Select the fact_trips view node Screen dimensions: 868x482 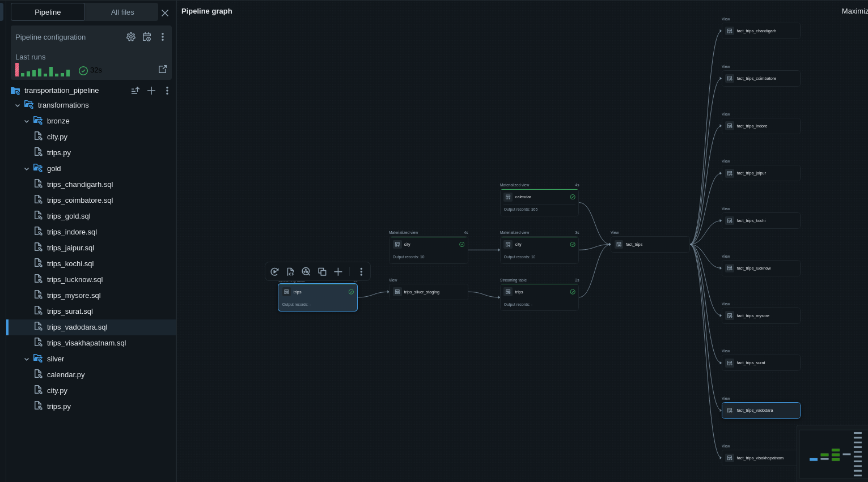click(650, 244)
